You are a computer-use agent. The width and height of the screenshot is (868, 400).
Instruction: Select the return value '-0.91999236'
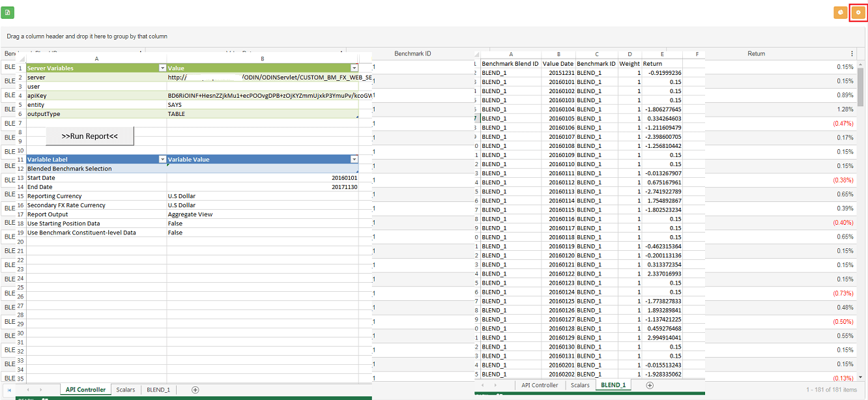pos(662,73)
